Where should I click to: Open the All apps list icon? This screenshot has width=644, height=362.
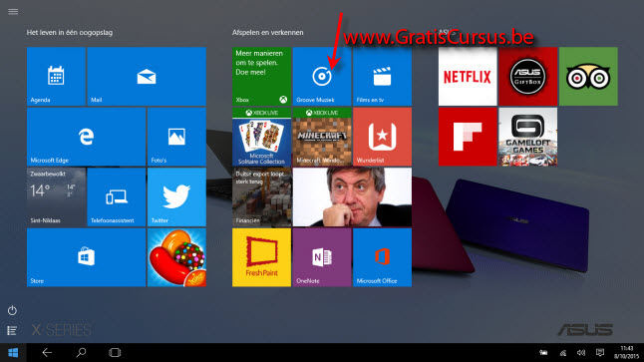(x=12, y=330)
